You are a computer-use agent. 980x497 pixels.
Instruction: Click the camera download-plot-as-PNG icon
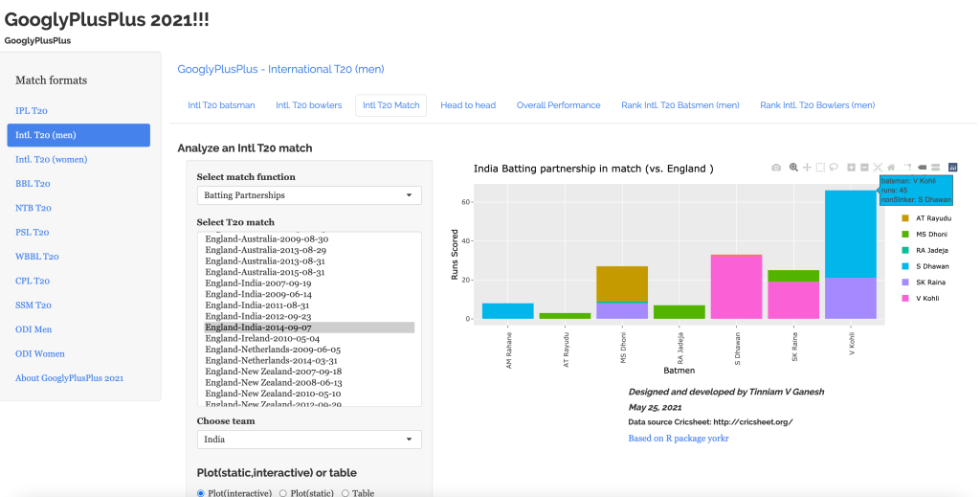[x=777, y=168]
